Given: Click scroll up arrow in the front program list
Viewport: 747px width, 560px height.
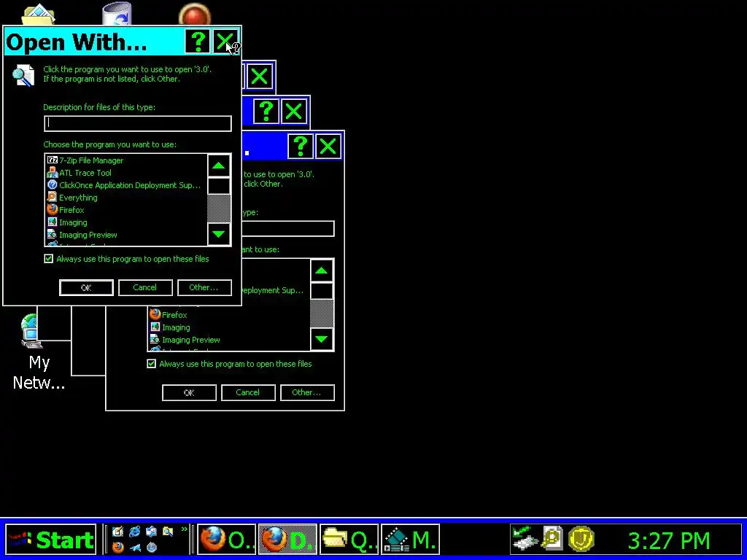Looking at the screenshot, I should [219, 166].
